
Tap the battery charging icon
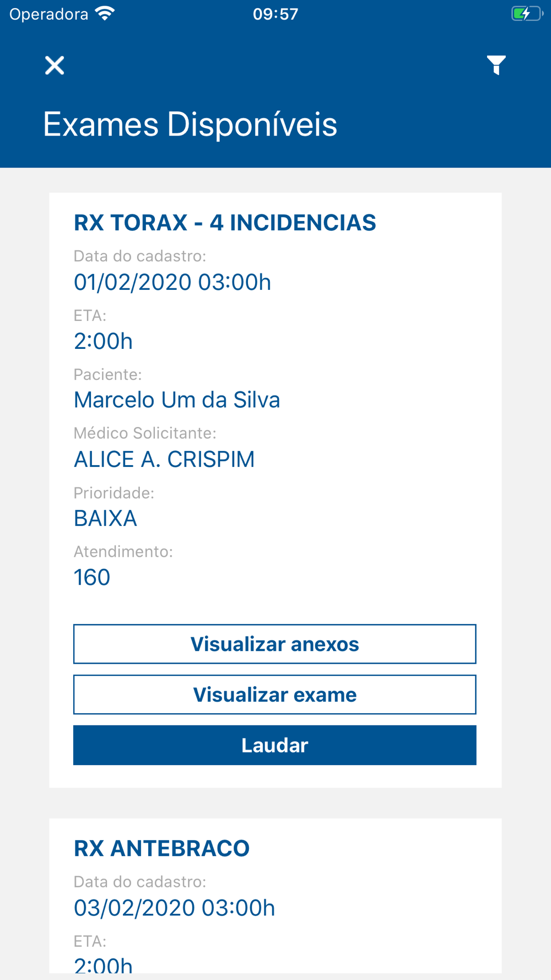pos(527,13)
